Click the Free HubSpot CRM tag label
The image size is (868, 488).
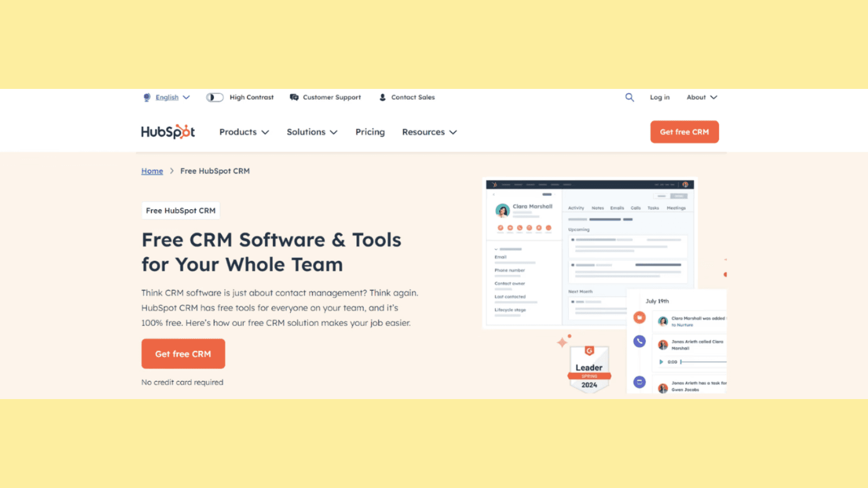181,210
